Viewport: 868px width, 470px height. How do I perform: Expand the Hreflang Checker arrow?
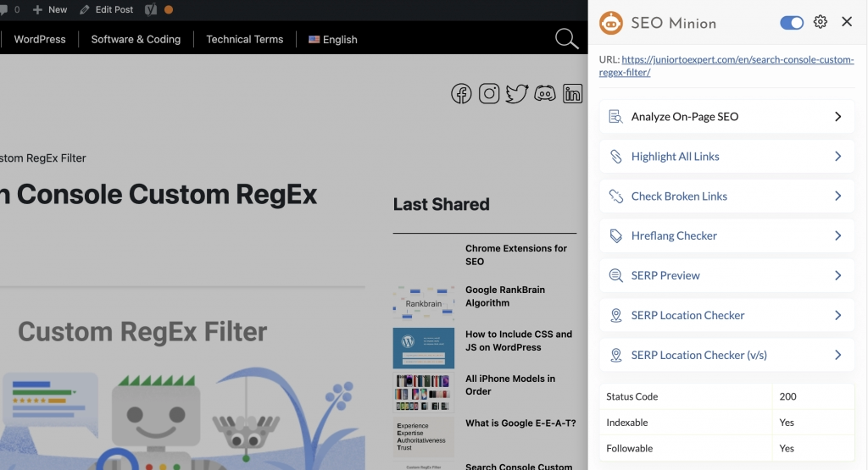coord(837,235)
